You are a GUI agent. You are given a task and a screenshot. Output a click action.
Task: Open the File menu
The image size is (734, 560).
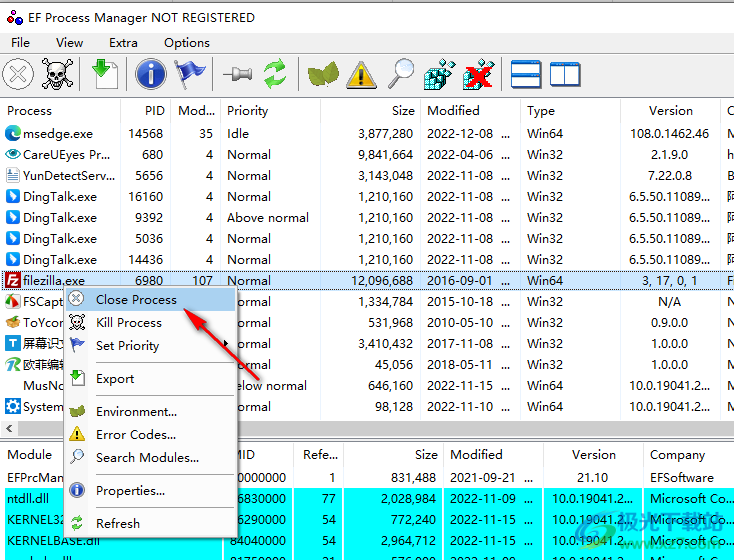[x=21, y=43]
